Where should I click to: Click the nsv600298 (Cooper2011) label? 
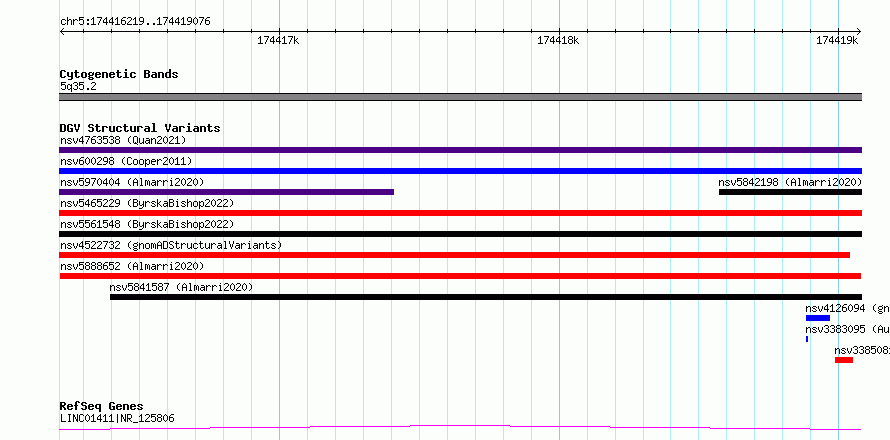[126, 161]
